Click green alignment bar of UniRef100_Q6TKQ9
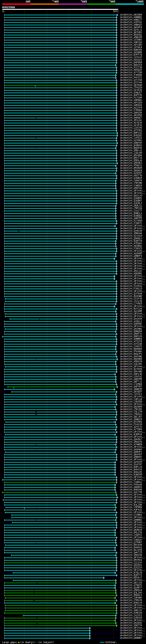 click(x=61, y=85)
